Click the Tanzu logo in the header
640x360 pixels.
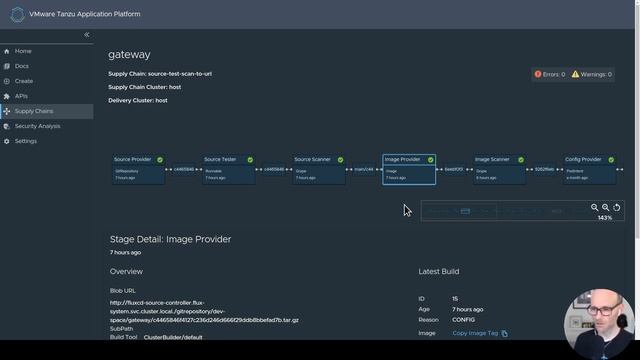[x=17, y=15]
